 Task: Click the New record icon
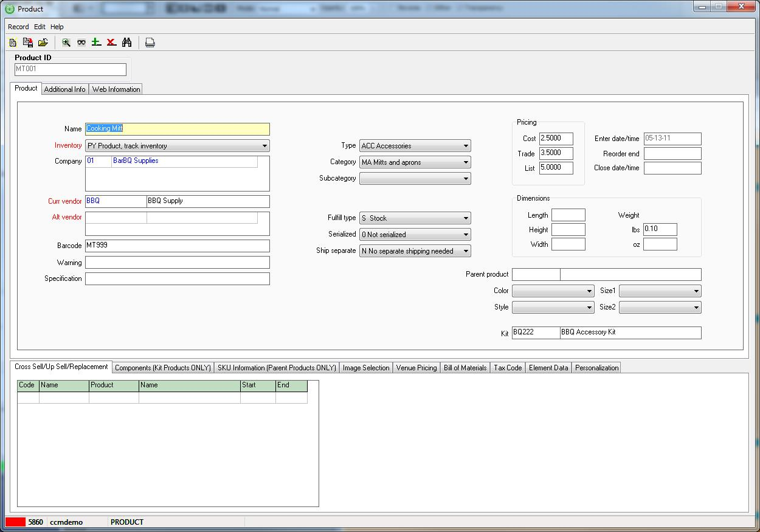click(x=13, y=43)
